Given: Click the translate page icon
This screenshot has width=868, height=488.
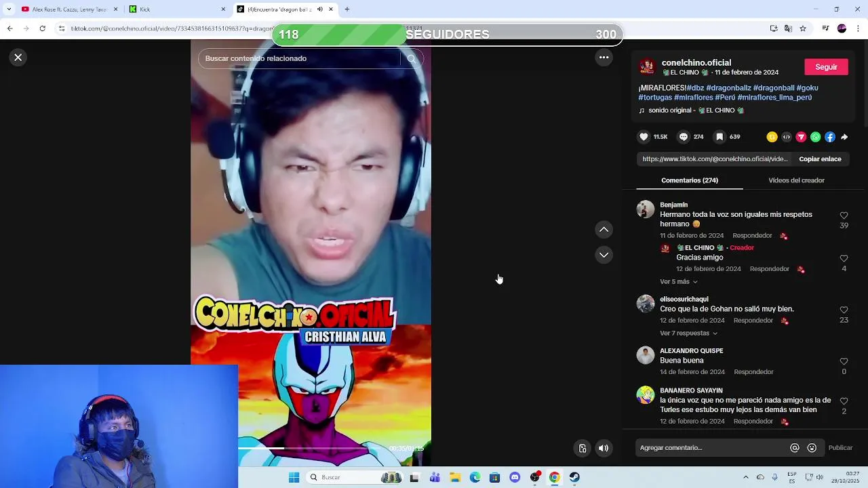Looking at the screenshot, I should pyautogui.click(x=788, y=28).
